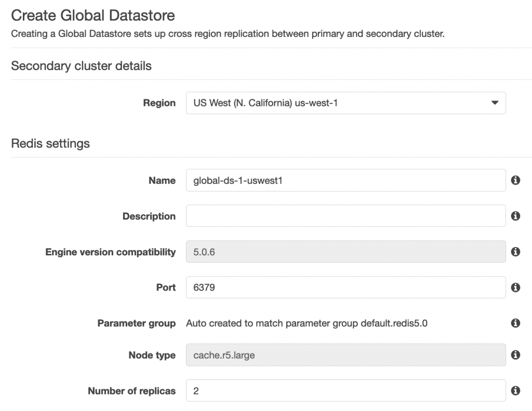
Task: Open the Region dropdown
Action: [345, 103]
